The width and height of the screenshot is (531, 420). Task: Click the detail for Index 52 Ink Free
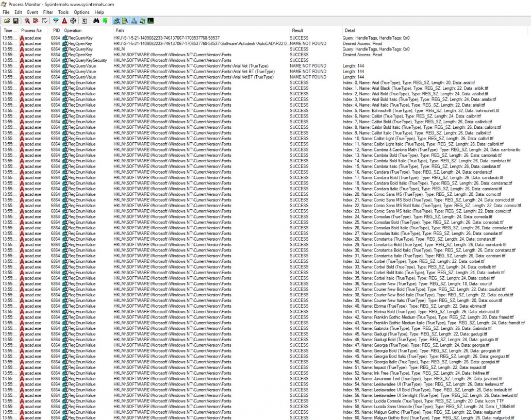(416, 373)
